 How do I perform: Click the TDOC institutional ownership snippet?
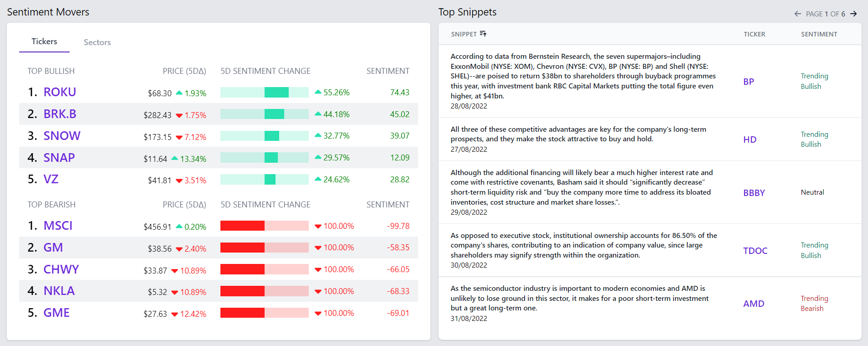(584, 245)
